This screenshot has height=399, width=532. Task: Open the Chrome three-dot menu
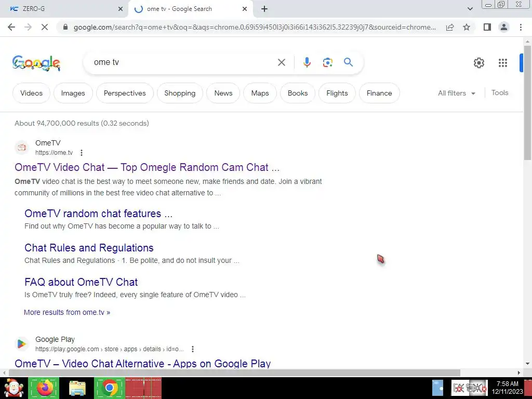point(521,27)
